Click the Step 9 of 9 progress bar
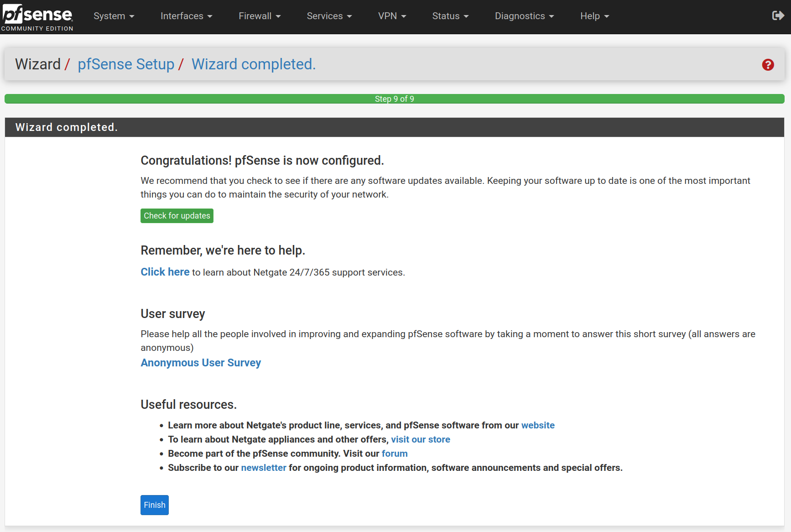791x532 pixels. pos(395,99)
